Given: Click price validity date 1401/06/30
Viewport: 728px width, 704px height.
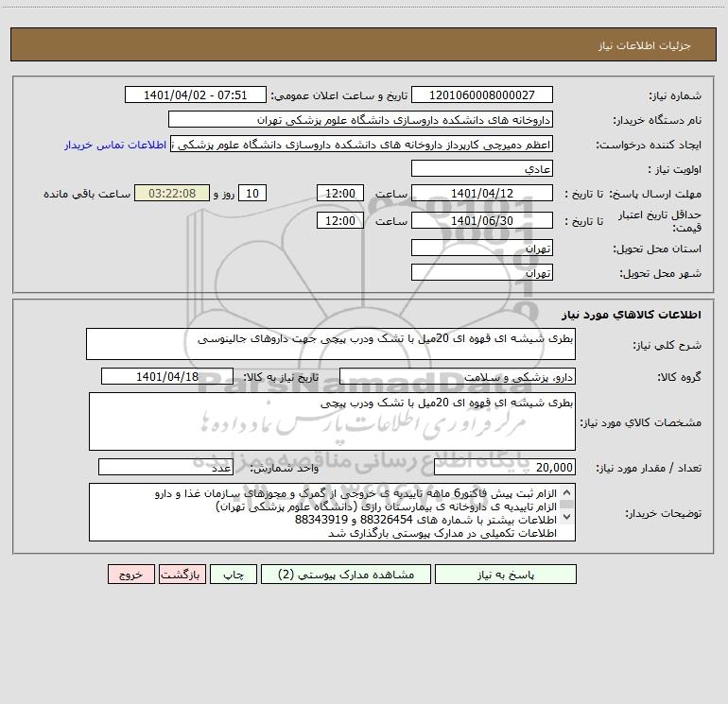Looking at the screenshot, I should (482, 220).
